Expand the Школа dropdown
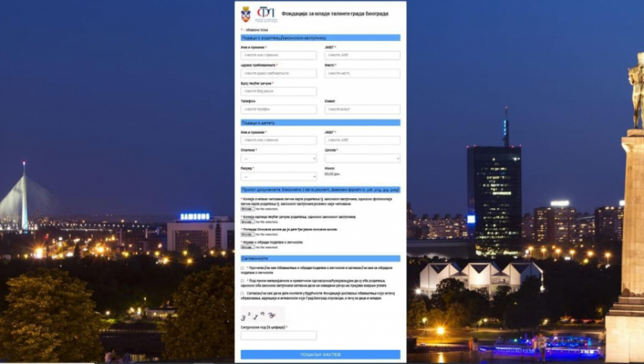Viewport: 644px width, 364px height. 362,158
